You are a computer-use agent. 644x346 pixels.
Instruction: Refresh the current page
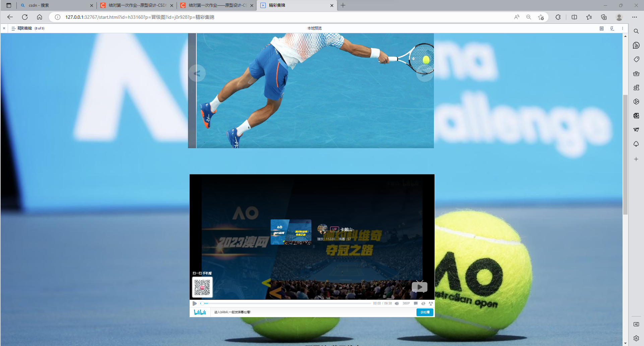(x=25, y=17)
